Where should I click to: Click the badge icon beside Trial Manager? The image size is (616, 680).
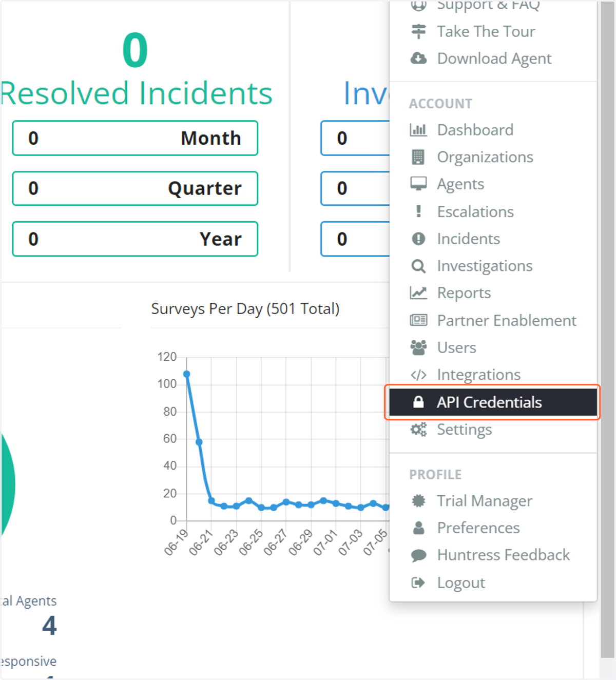coord(418,500)
